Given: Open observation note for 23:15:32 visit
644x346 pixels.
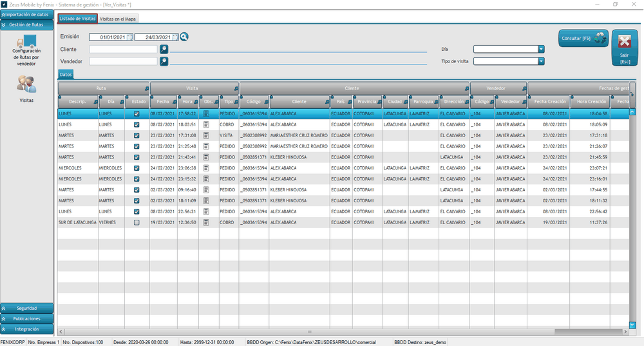Looking at the screenshot, I should click(206, 179).
